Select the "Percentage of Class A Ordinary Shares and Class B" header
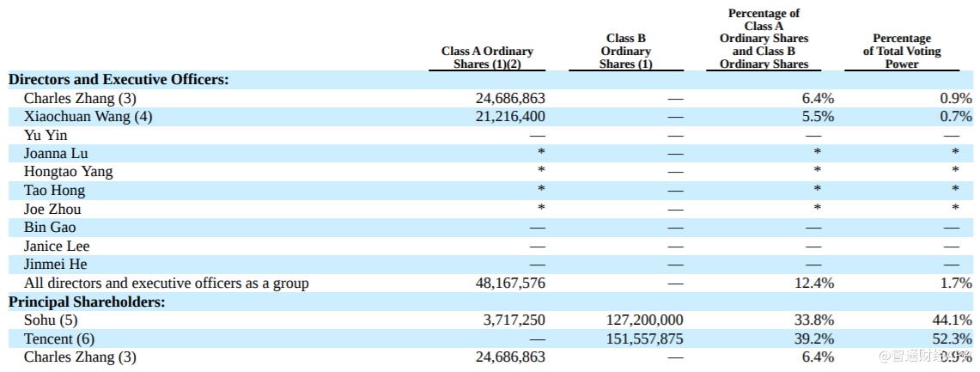 (764, 38)
